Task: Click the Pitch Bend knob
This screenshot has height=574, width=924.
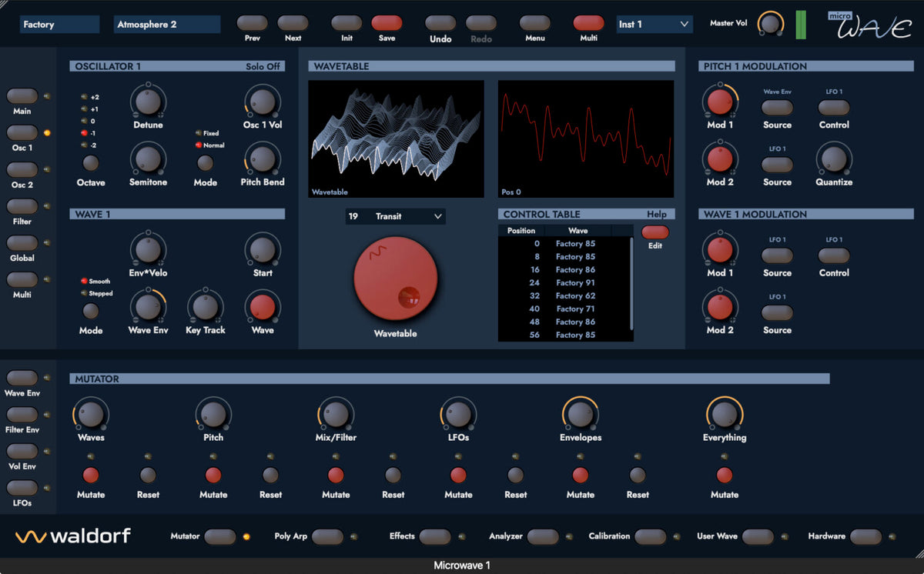Action: (x=263, y=159)
